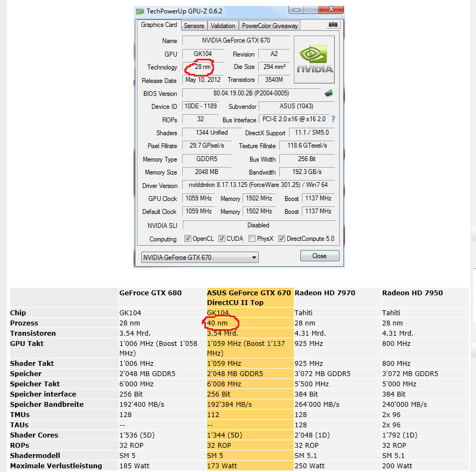Toggle the CUDA checkbox
Image resolution: width=476 pixels, height=472 pixels.
[x=222, y=239]
